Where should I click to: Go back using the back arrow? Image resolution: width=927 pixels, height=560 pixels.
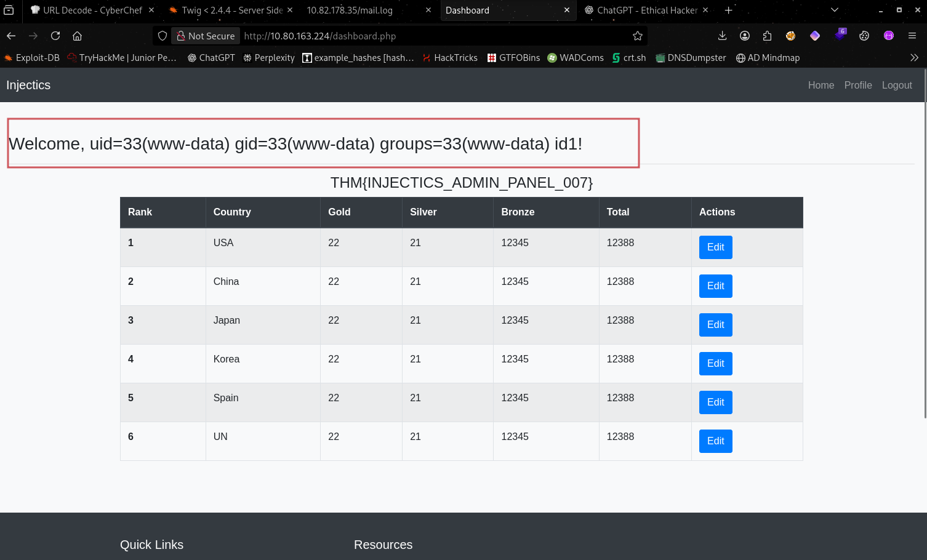(11, 36)
